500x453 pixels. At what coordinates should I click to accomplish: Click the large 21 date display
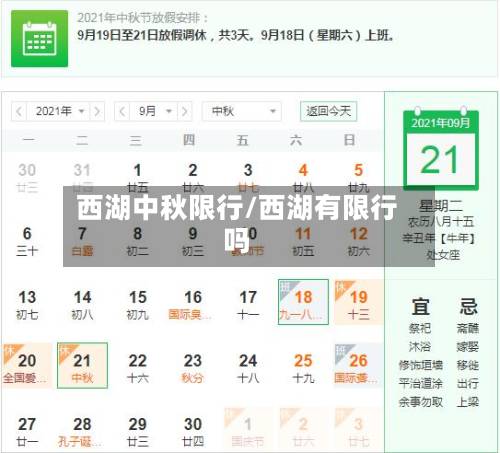point(440,160)
